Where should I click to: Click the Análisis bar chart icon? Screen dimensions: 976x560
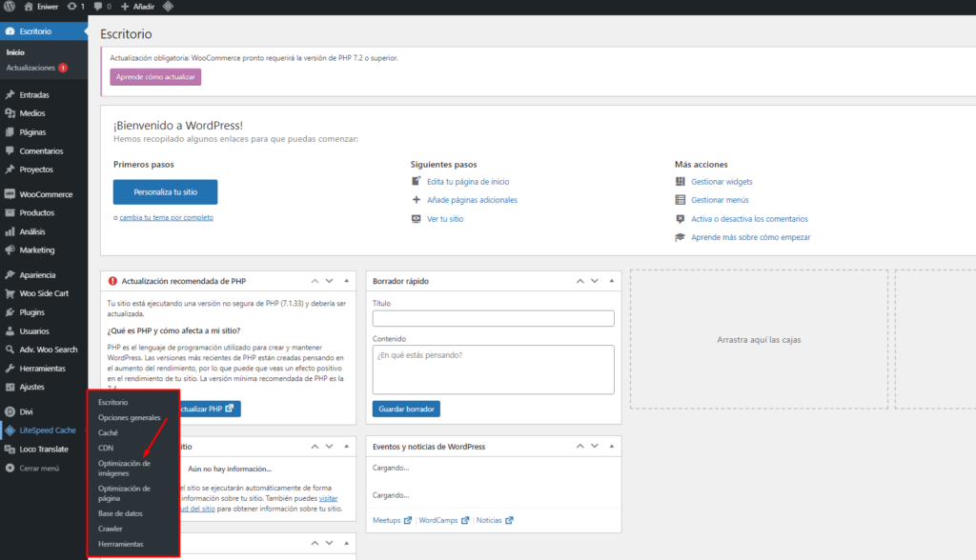[x=10, y=231]
